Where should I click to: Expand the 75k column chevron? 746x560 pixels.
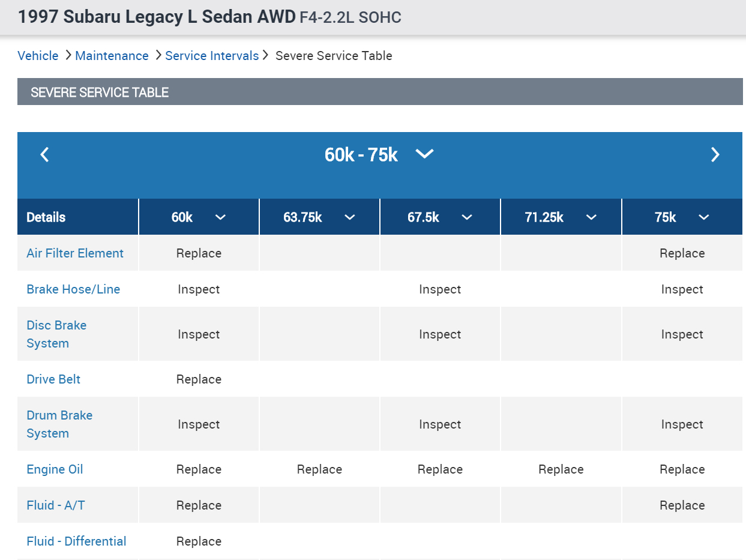tap(704, 217)
